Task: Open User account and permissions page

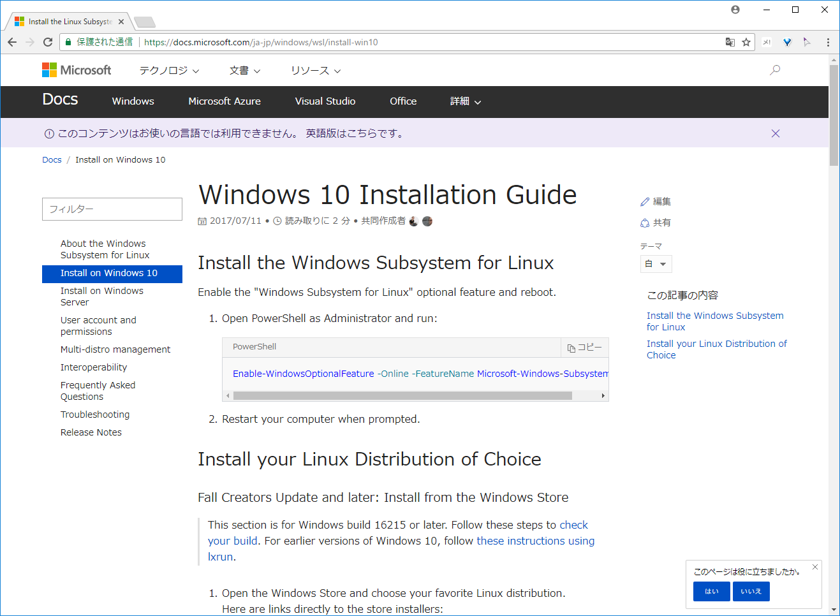Action: coord(98,326)
